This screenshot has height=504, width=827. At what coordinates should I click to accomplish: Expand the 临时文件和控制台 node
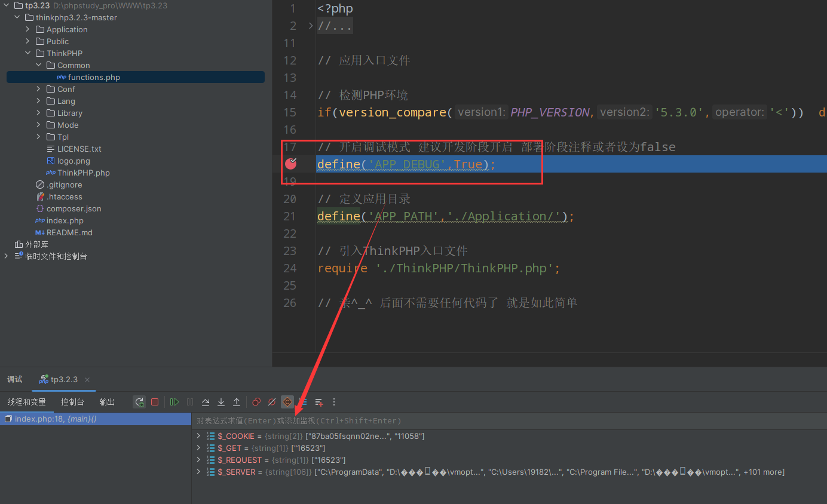[6, 256]
